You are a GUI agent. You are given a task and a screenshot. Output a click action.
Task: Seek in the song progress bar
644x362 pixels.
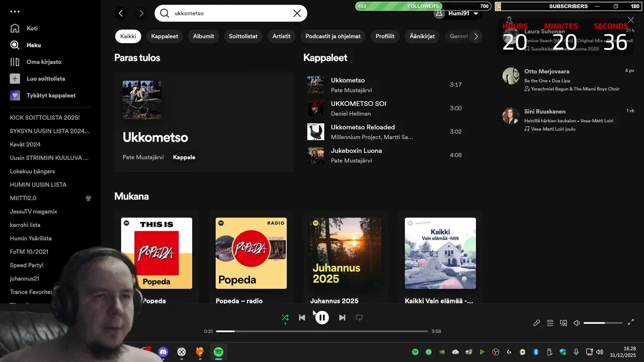pyautogui.click(x=322, y=331)
